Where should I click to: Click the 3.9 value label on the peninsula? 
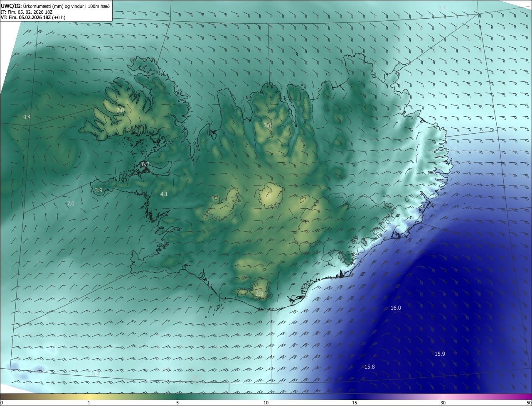pos(99,190)
